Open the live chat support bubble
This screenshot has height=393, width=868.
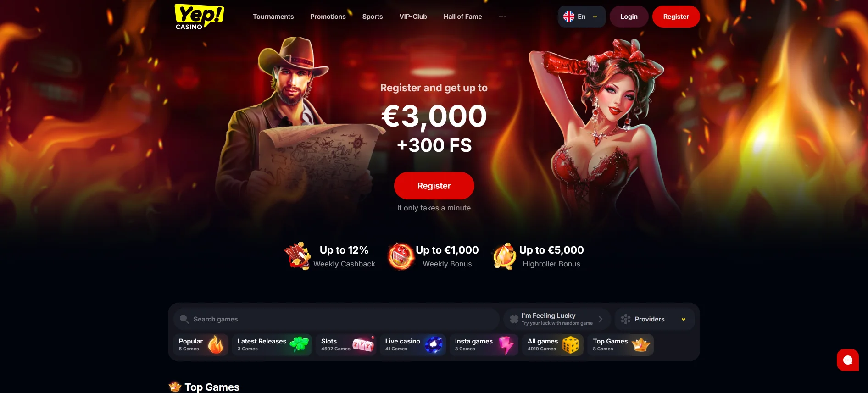click(x=847, y=360)
